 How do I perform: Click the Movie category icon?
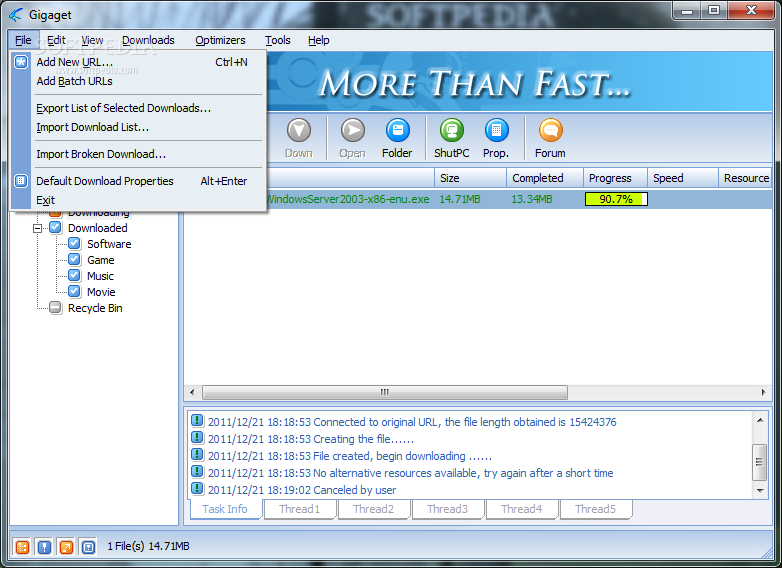pyautogui.click(x=74, y=292)
